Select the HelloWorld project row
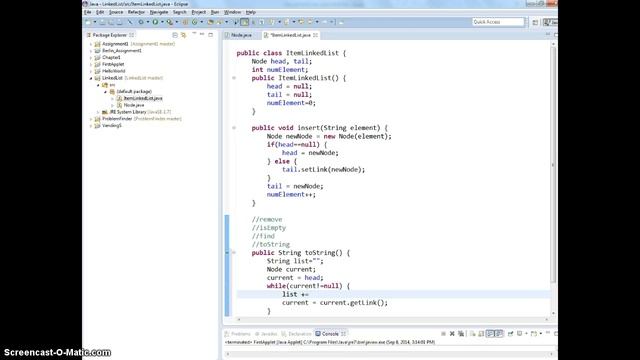Viewport: 640px width, 360px height. pyautogui.click(x=113, y=71)
